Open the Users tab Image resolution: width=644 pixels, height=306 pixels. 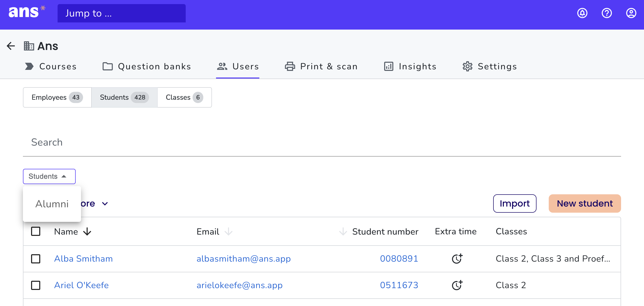(x=238, y=66)
